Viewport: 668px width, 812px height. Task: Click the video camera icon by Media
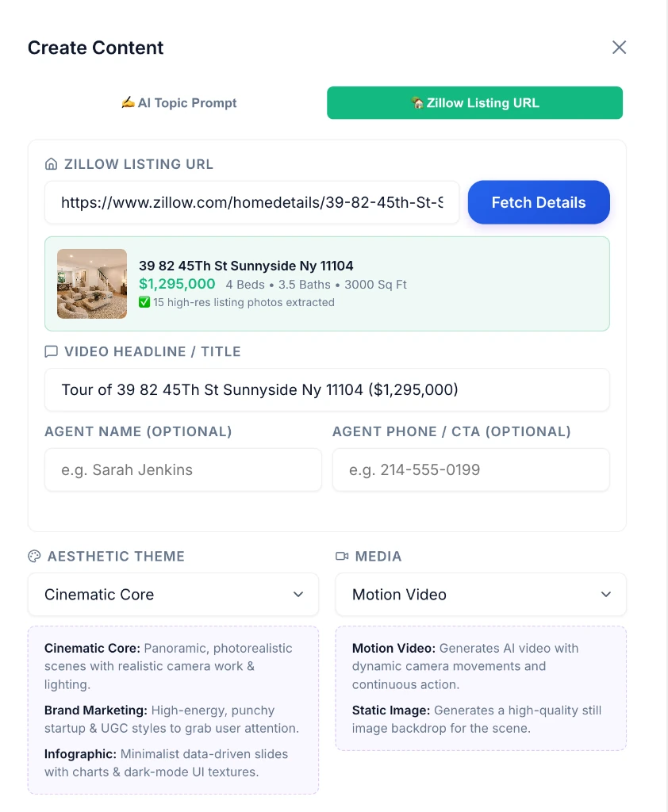[342, 556]
